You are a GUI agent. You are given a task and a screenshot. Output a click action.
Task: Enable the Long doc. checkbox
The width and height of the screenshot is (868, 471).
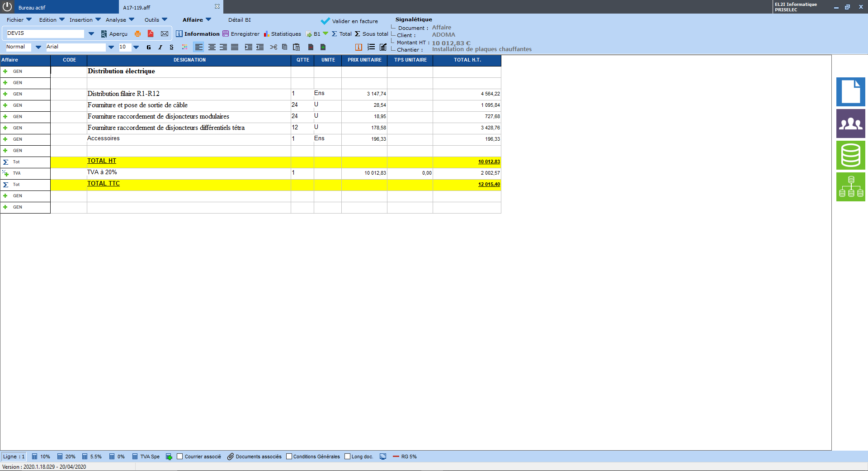[347, 457]
